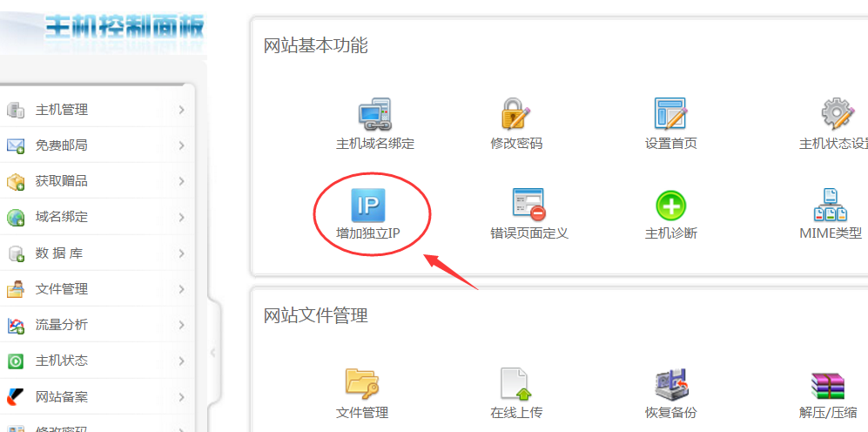Select 域名绑定 in the sidebar menu
868x432 pixels.
[61, 217]
